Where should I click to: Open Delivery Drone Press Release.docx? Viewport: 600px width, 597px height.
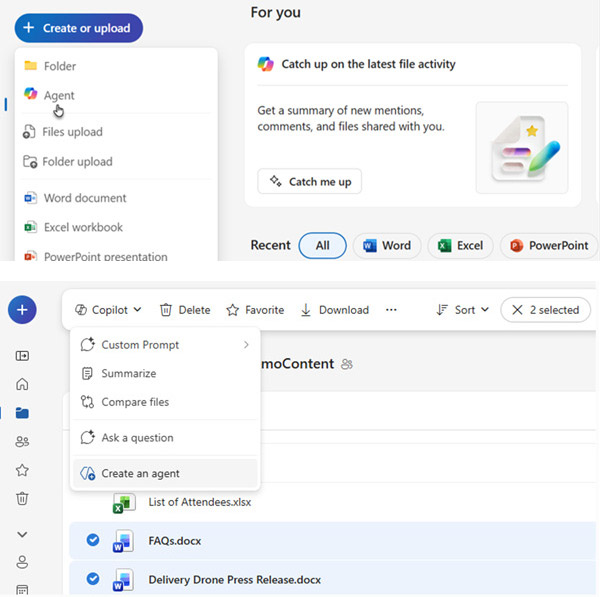[235, 580]
